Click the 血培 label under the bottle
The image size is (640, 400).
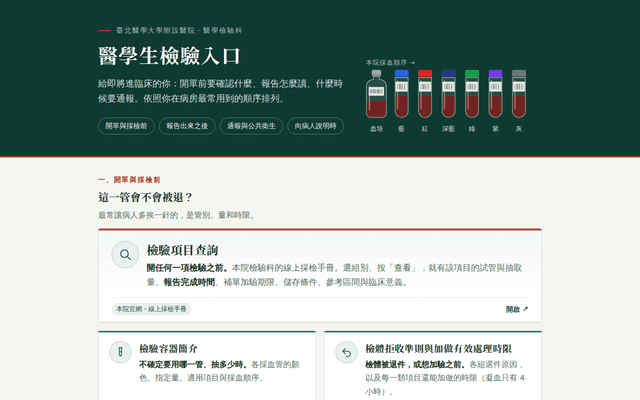[376, 129]
